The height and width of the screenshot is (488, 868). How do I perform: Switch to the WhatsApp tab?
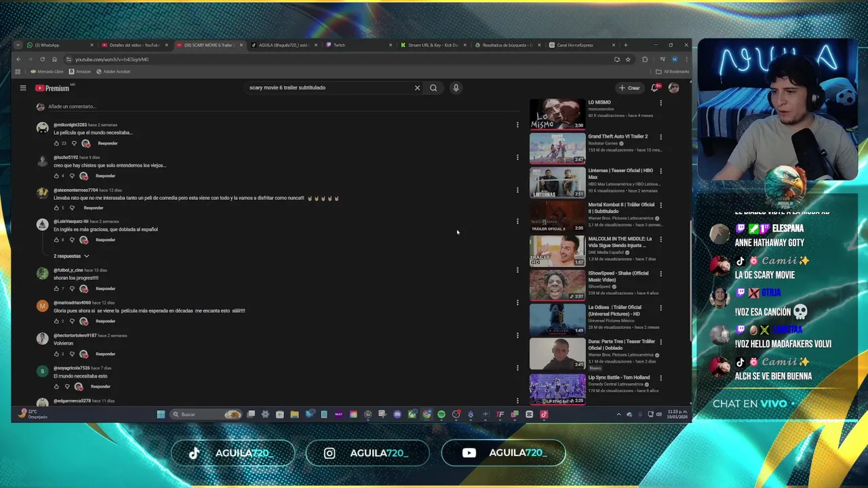click(x=60, y=45)
